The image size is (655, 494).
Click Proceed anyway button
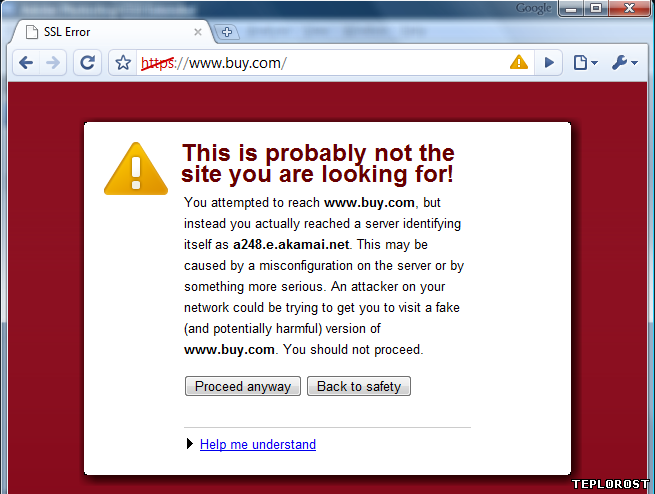point(243,386)
